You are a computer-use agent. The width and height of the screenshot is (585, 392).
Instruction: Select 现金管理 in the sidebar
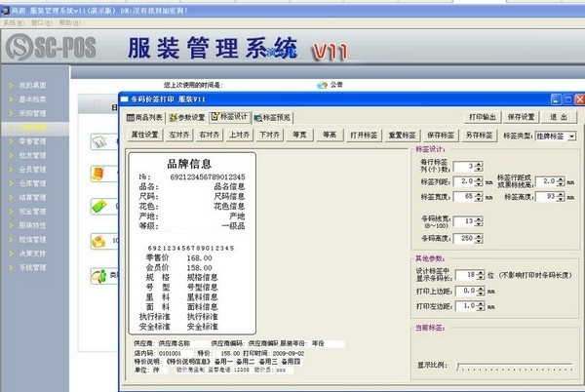pyautogui.click(x=32, y=212)
